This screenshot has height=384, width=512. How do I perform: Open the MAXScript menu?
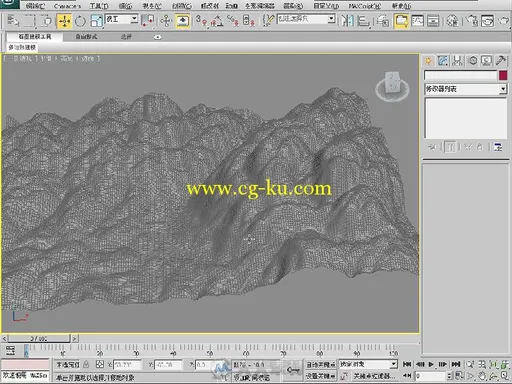coord(365,6)
